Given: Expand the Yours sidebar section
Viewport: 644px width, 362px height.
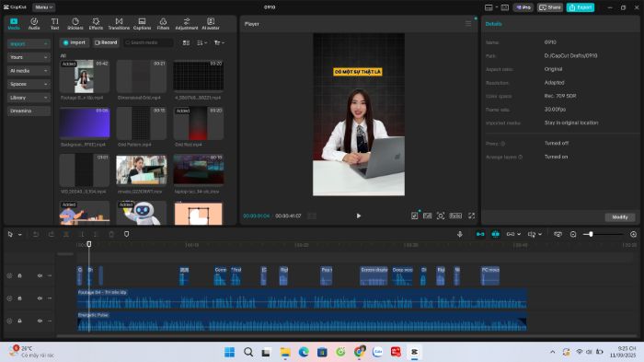Looking at the screenshot, I should pyautogui.click(x=29, y=57).
